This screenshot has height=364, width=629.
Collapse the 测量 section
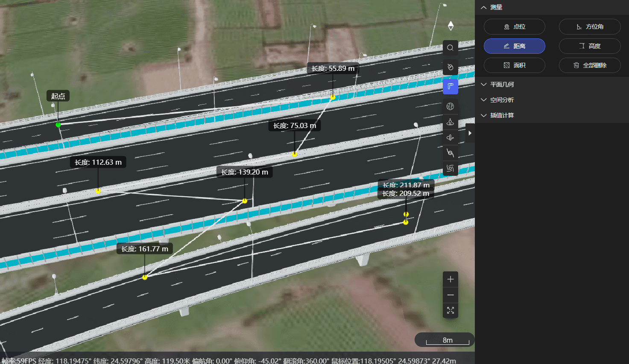[x=484, y=7]
